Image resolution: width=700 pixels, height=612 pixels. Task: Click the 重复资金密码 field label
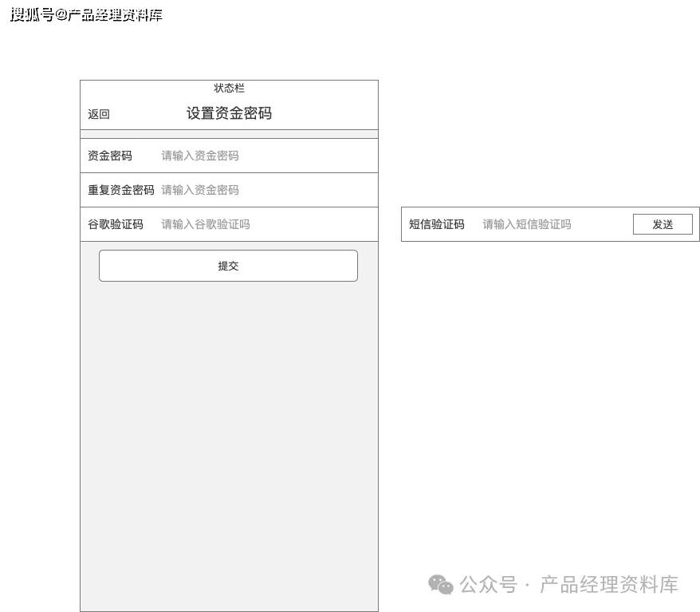[120, 190]
